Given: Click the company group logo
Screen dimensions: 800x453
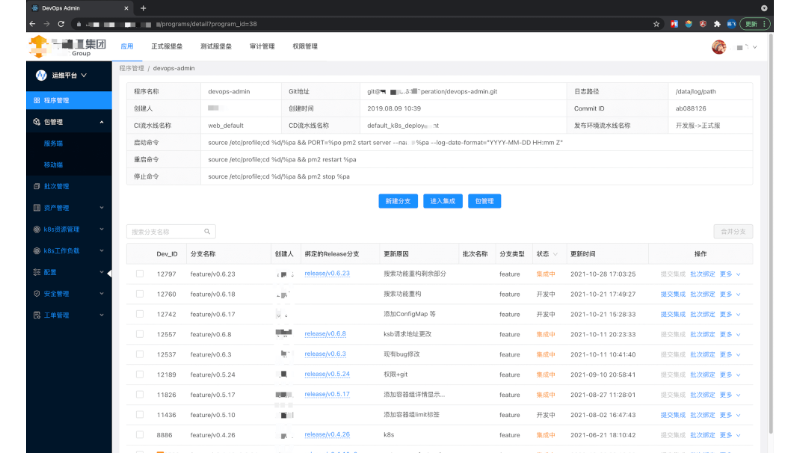Looking at the screenshot, I should coord(67,46).
